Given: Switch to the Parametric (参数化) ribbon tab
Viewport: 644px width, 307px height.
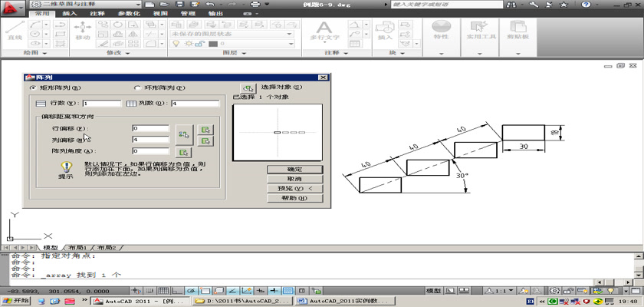Looking at the screenshot, I should click(129, 14).
